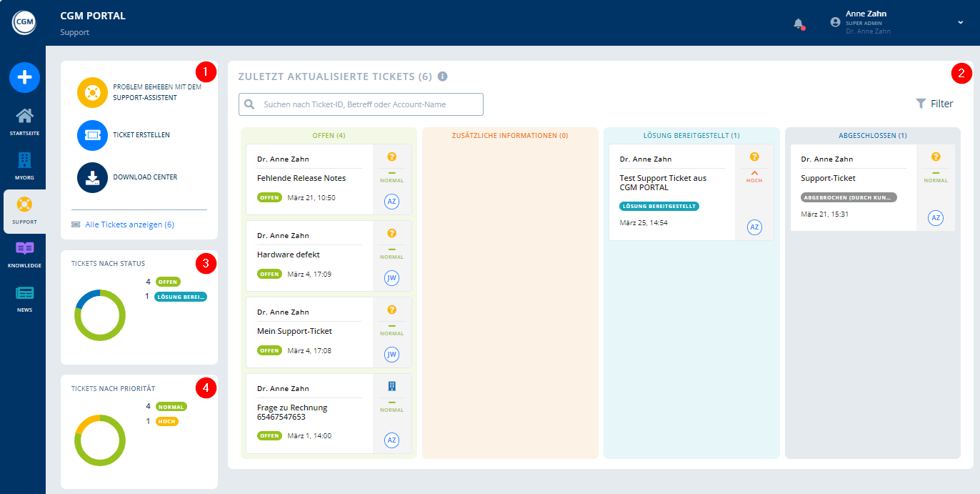Click Lösung berei... badge in status panel
The height and width of the screenshot is (494, 980).
click(181, 297)
